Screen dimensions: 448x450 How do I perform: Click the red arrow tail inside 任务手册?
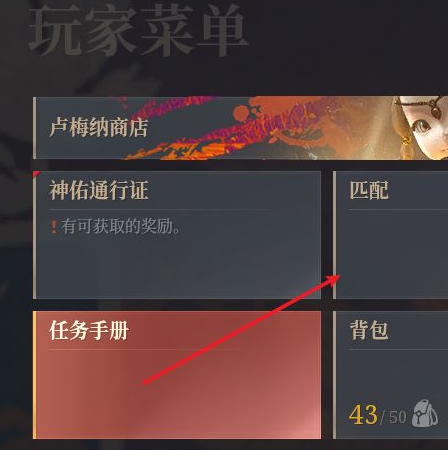click(146, 382)
